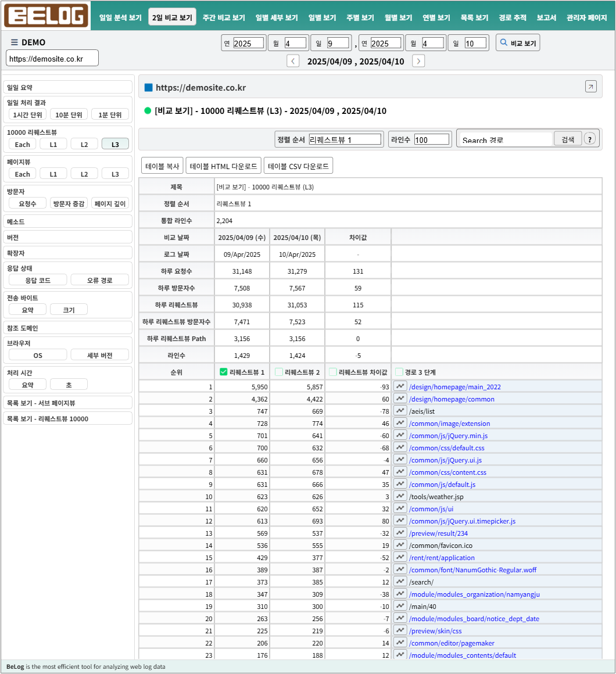Open trend chart icon for /common/js/default.js
This screenshot has height=674, width=616.
400,484
